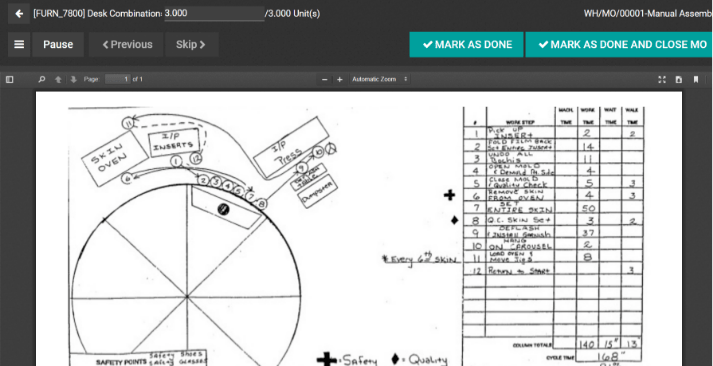Edit the quantity field showing 3.000
This screenshot has height=366, width=713.
pos(214,14)
